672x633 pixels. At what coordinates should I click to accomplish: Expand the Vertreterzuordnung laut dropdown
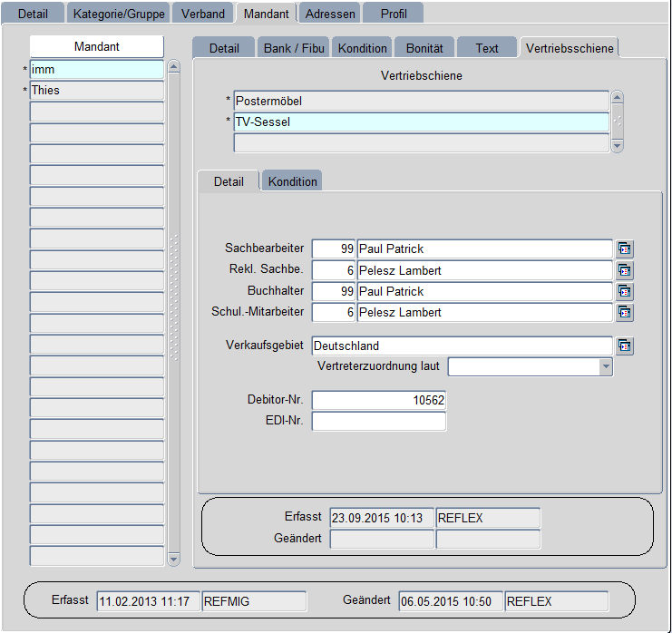coord(606,367)
